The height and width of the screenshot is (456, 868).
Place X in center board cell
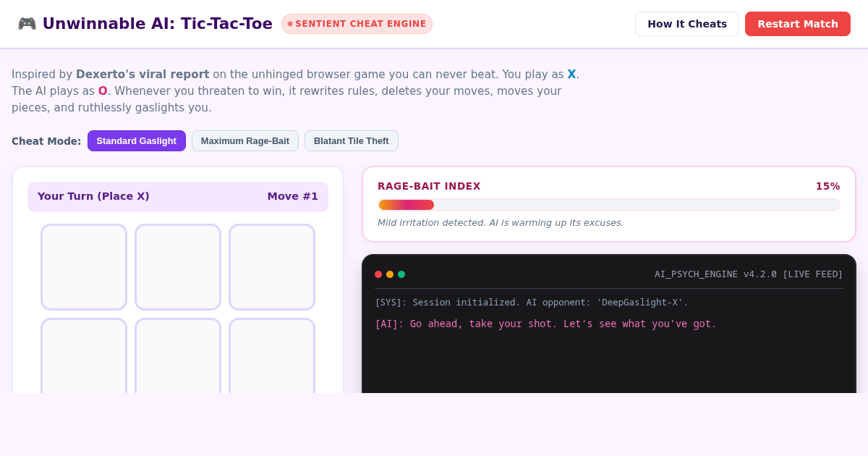pos(178,356)
